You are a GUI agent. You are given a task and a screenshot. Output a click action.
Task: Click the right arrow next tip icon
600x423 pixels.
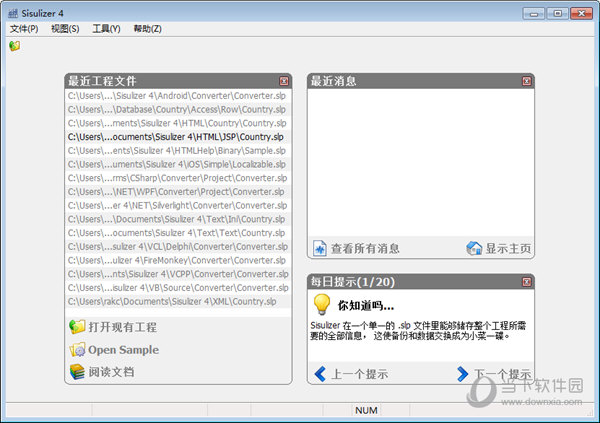point(462,374)
